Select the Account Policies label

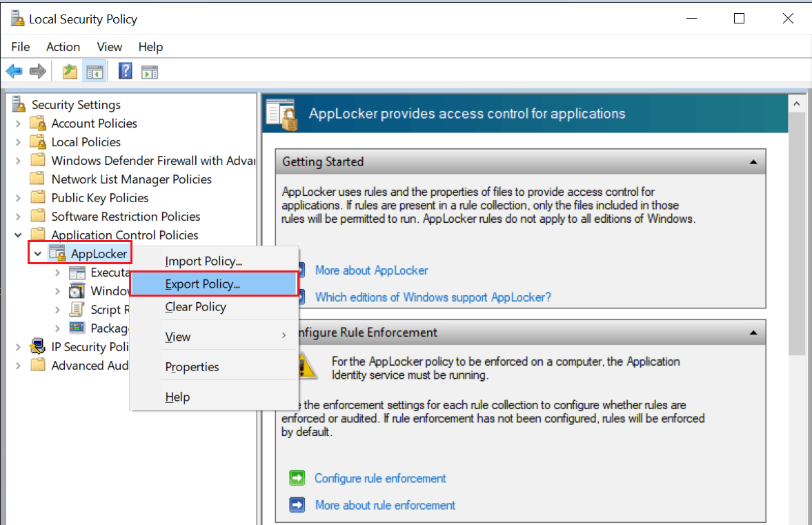pos(95,123)
